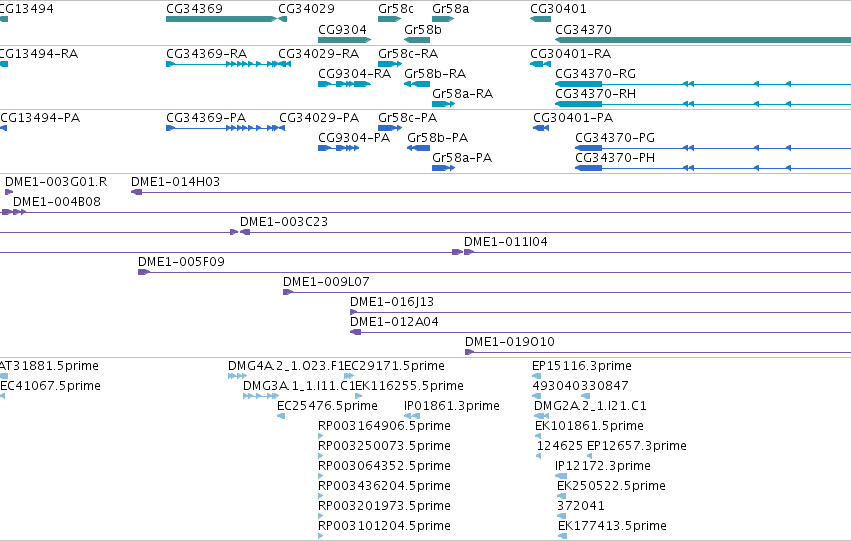Click the EK101861.5prime EST label
This screenshot has height=541, width=851.
coord(589,426)
